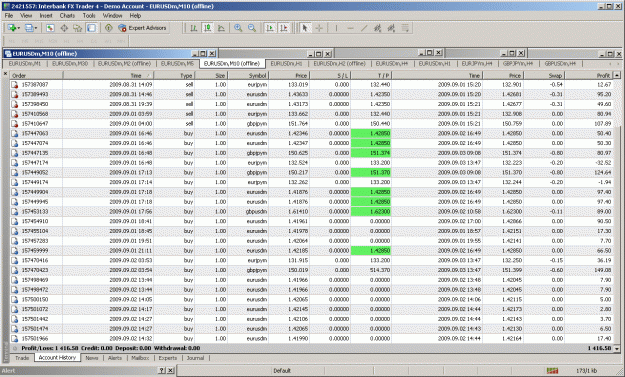This screenshot has width=625, height=377.
Task: Toggle the Terminal window toolbar icon
Action: [x=91, y=28]
